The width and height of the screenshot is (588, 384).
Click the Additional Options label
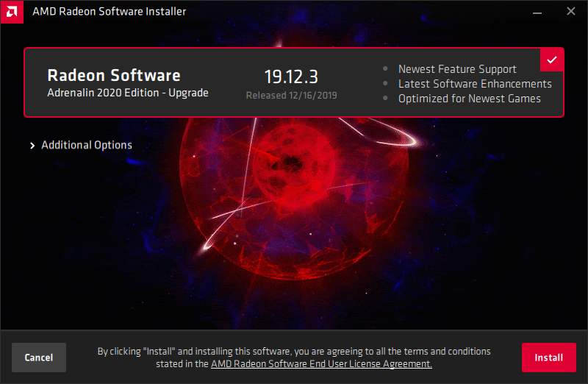point(87,145)
